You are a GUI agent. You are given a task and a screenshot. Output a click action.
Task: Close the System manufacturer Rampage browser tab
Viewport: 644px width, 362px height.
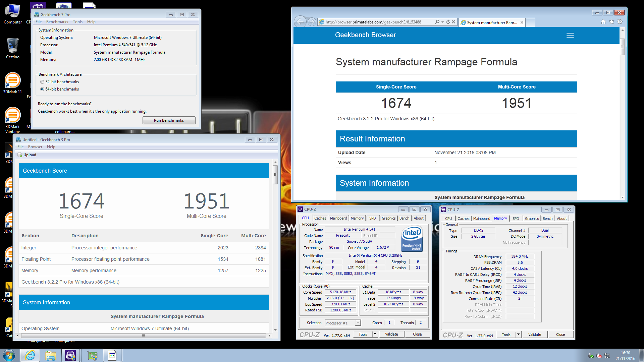pos(522,22)
